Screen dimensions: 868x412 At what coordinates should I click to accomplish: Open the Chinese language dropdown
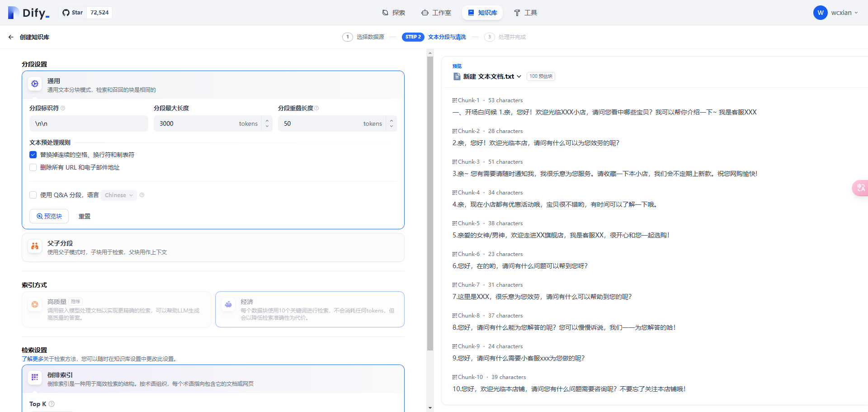click(118, 195)
